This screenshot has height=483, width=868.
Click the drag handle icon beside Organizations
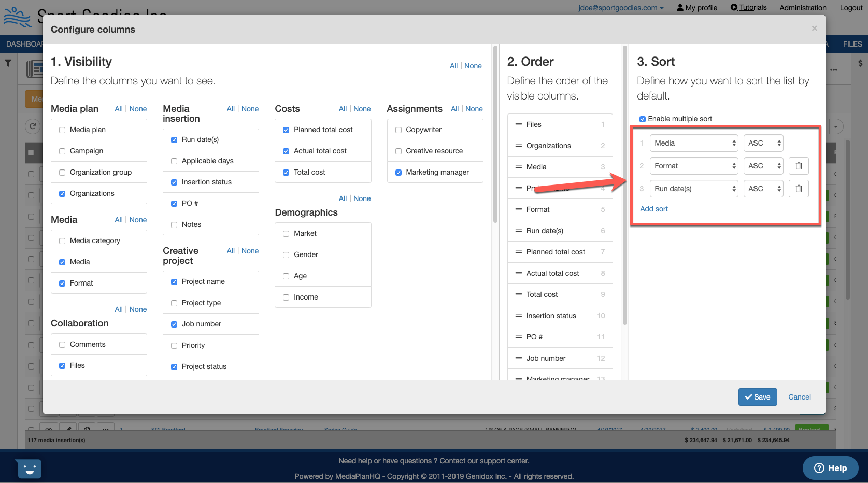518,146
